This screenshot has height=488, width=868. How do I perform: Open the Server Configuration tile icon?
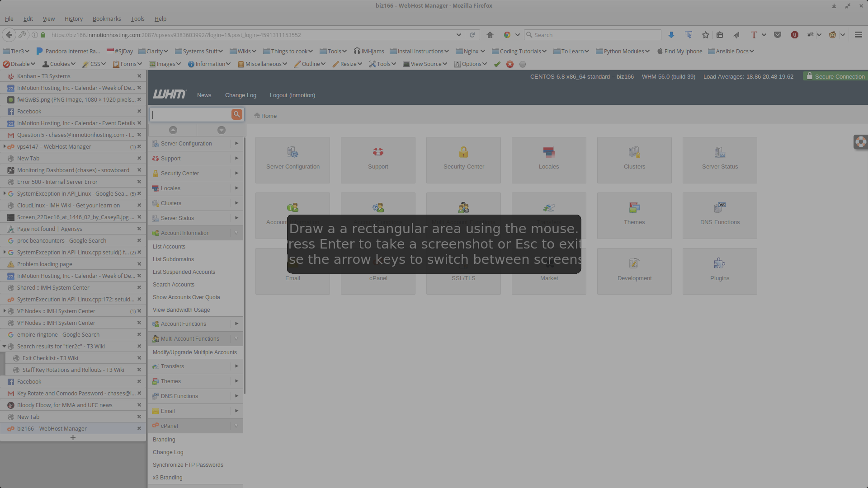pyautogui.click(x=292, y=152)
